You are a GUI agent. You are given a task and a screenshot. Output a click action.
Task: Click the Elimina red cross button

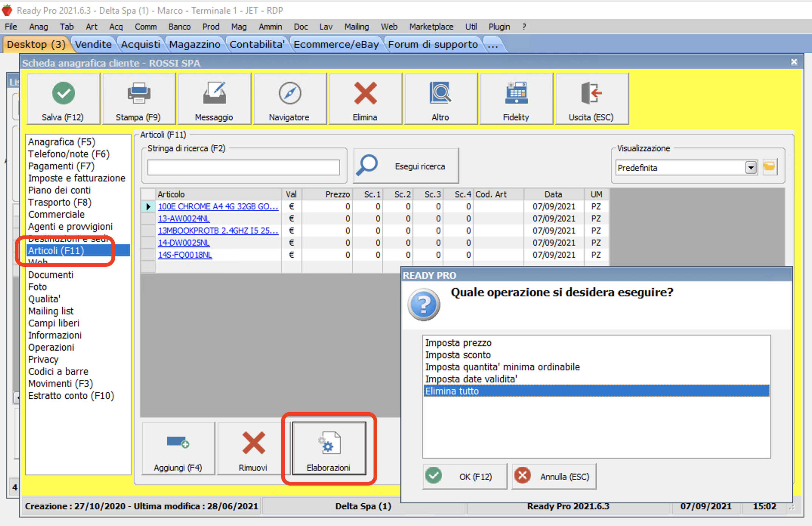coord(365,99)
